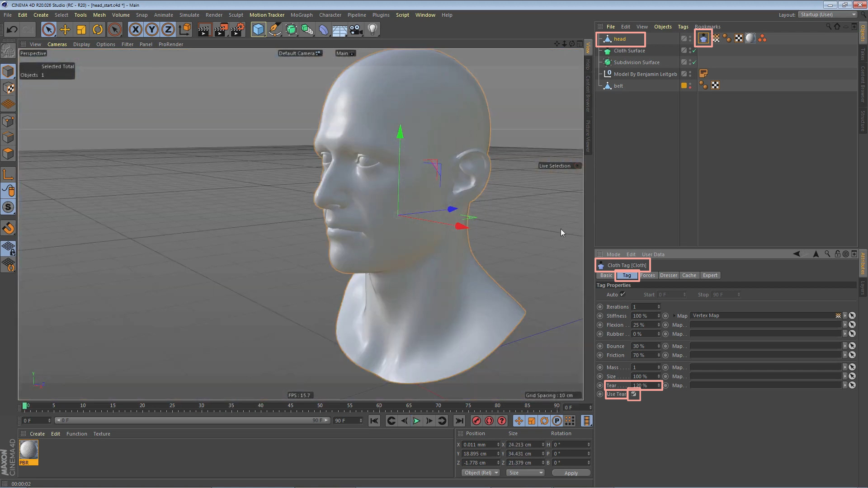
Task: Add a Camera object
Action: coord(356,30)
